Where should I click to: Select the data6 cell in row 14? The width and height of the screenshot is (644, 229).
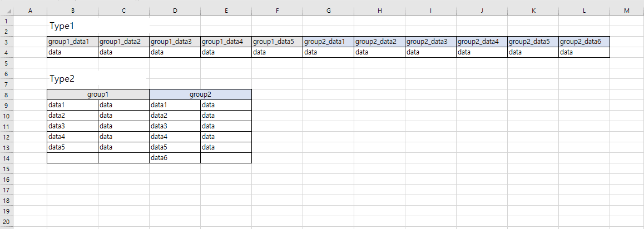[x=175, y=158]
